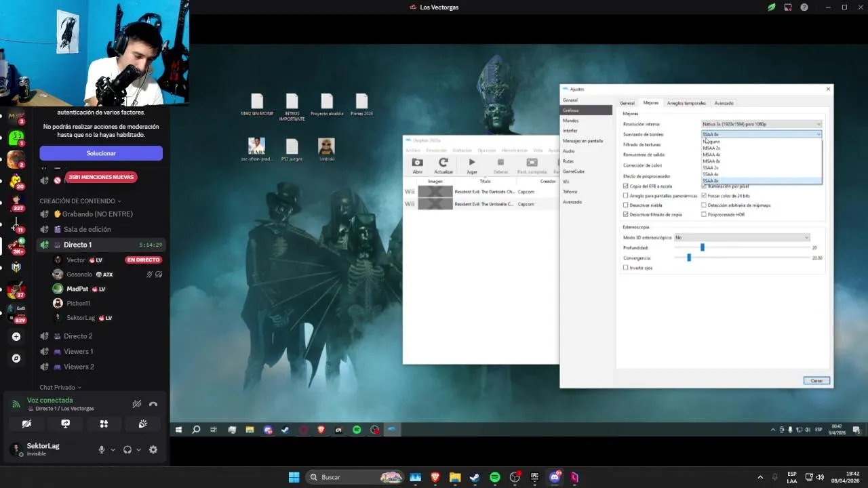Image resolution: width=868 pixels, height=488 pixels.
Task: Start the game with the Jugar icon
Action: [472, 163]
